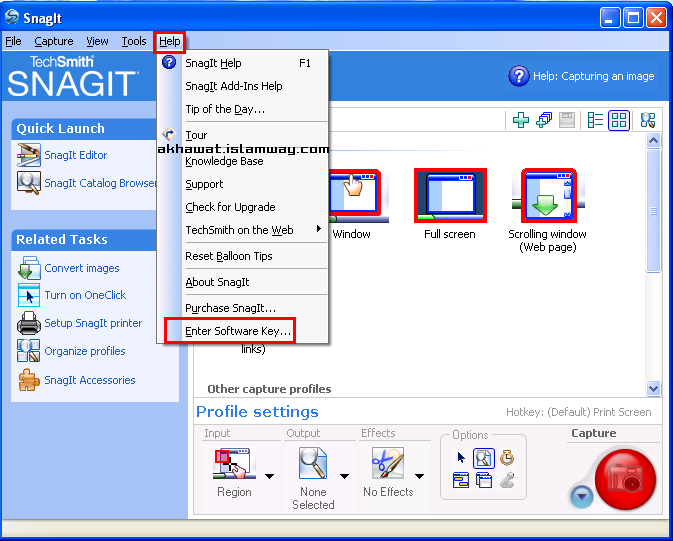673x541 pixels.
Task: Select the Full screen capture profile
Action: (450, 204)
